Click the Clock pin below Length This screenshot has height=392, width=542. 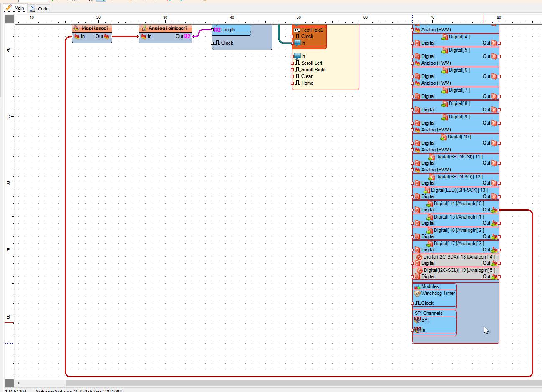pos(212,43)
